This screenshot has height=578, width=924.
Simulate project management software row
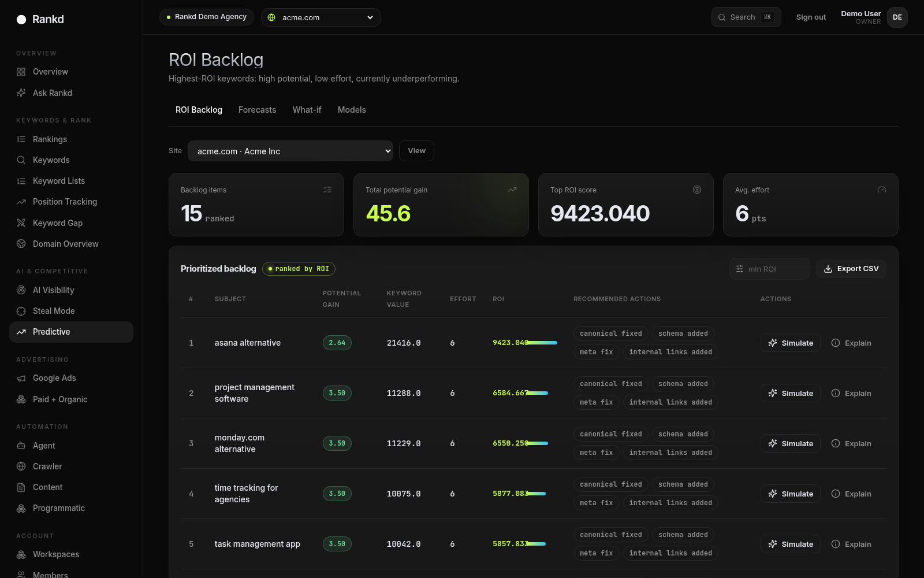pyautogui.click(x=791, y=393)
